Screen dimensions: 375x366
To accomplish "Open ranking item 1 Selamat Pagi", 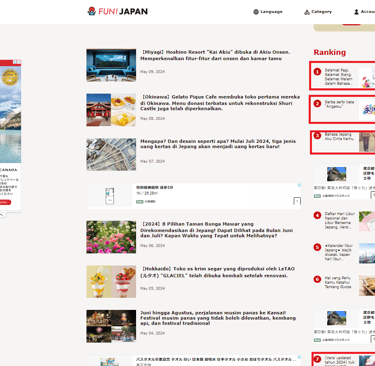I will (343, 76).
